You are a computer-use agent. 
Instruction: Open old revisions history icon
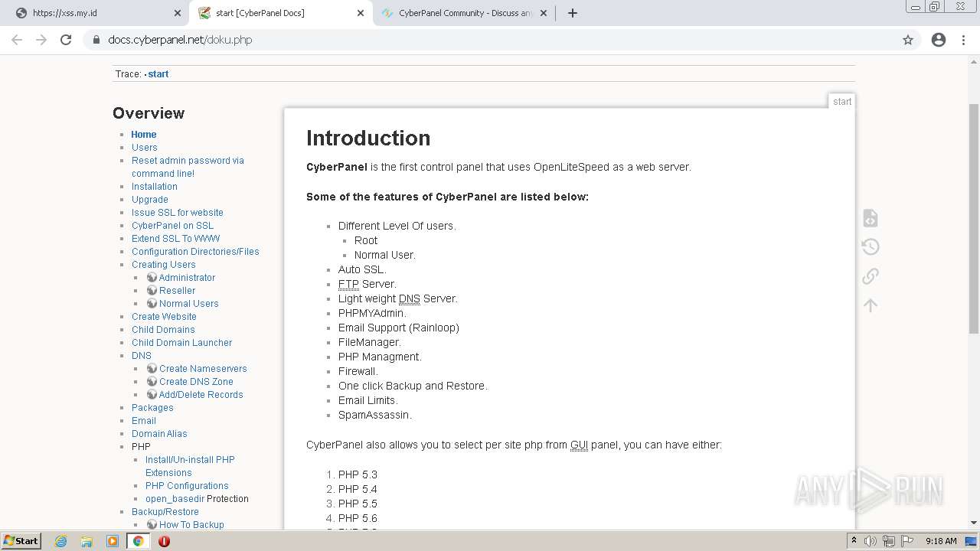click(x=871, y=246)
